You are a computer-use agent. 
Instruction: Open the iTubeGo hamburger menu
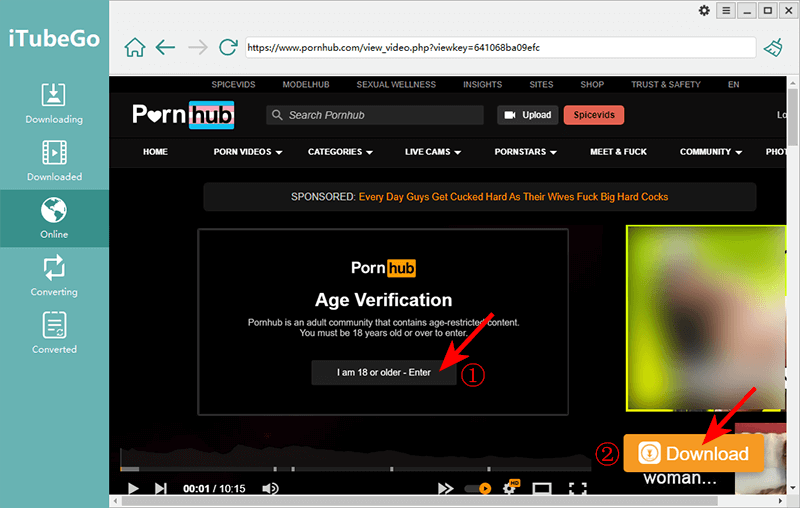pyautogui.click(x=726, y=10)
